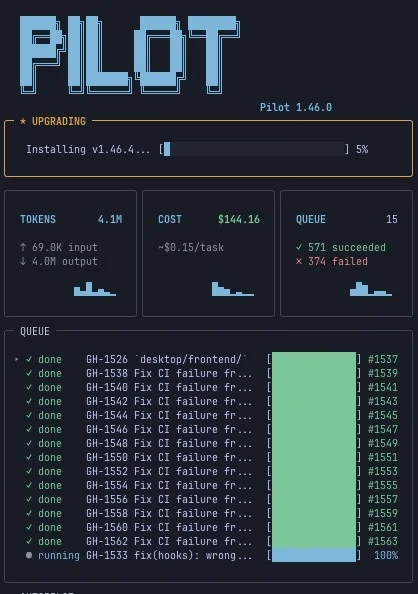Click the X icon beside 374 failed
418x594 pixels.
click(x=299, y=261)
